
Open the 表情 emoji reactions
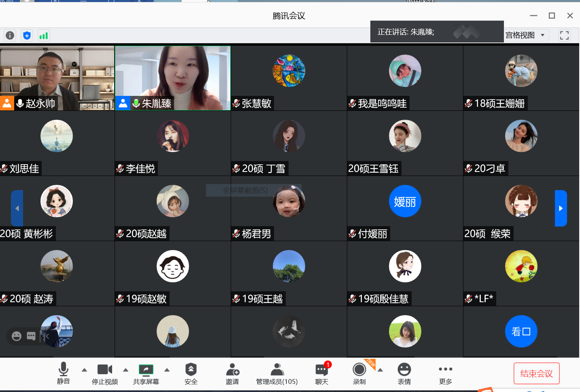(x=404, y=373)
